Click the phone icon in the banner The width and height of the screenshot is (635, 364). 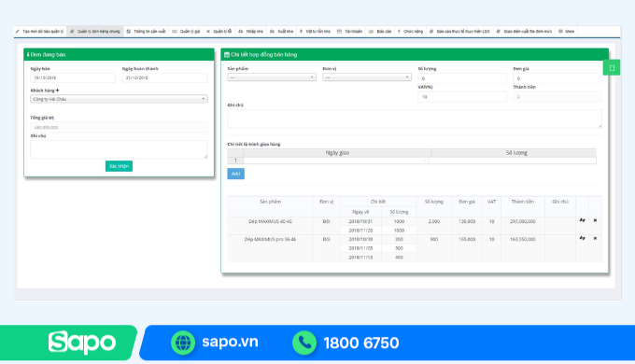tap(304, 343)
